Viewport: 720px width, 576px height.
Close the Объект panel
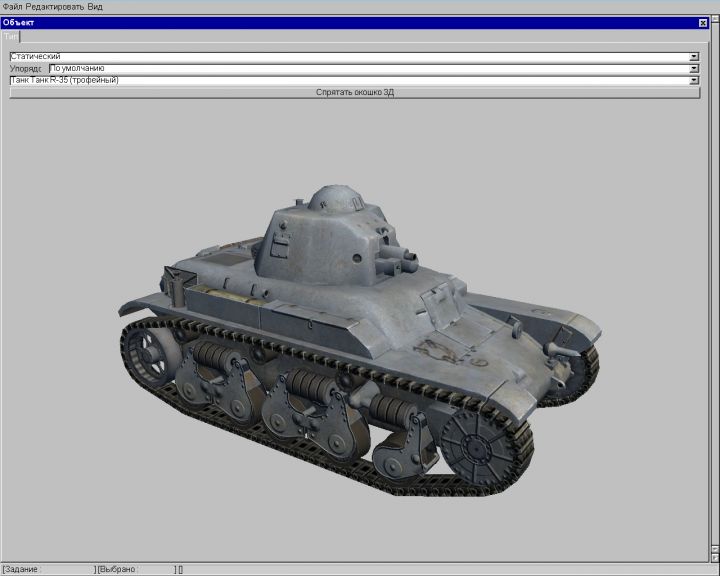coord(702,22)
